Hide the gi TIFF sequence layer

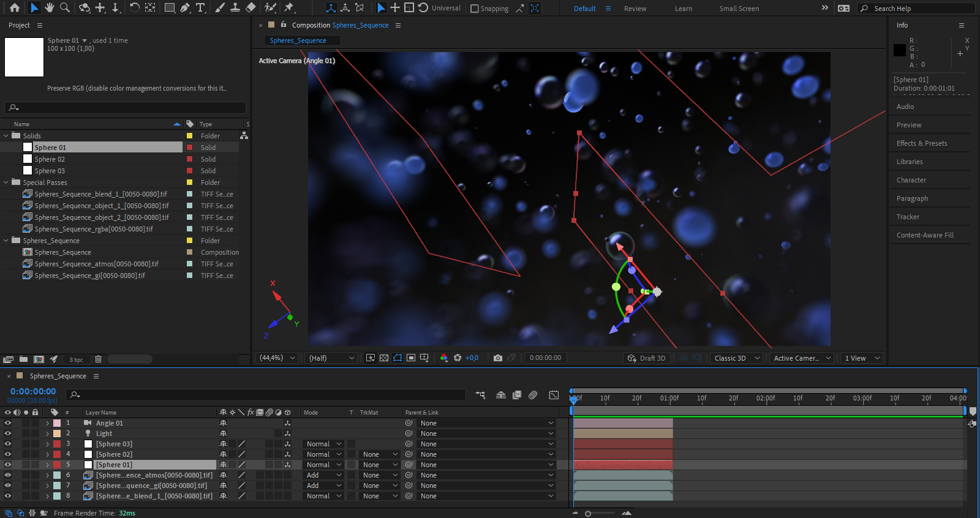coord(8,486)
